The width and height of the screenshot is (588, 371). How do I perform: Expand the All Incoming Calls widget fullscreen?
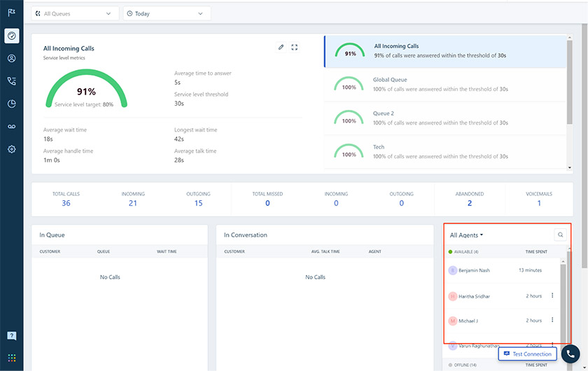click(x=295, y=48)
